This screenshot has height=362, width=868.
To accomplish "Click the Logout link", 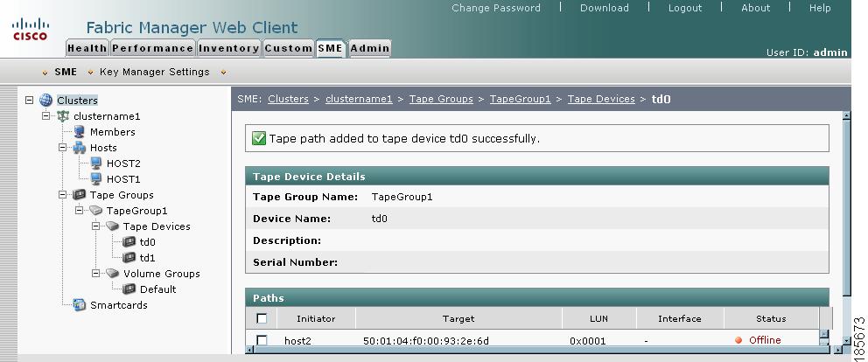I will click(x=685, y=8).
